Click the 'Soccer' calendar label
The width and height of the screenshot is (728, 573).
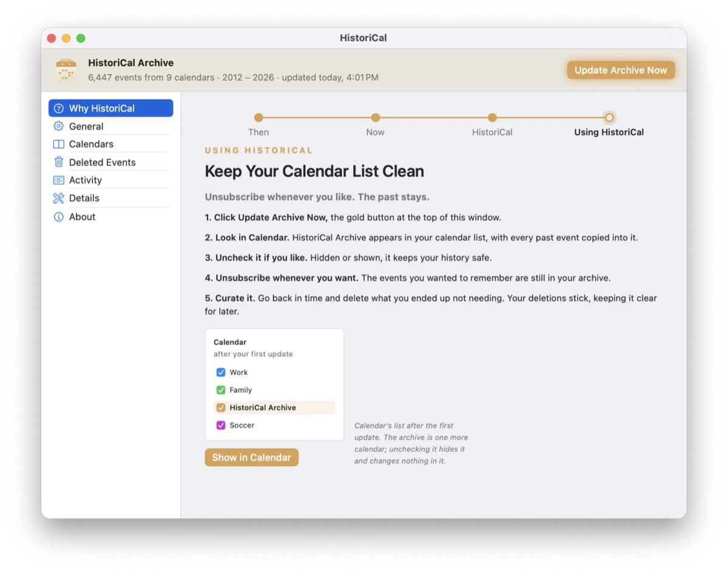(242, 426)
